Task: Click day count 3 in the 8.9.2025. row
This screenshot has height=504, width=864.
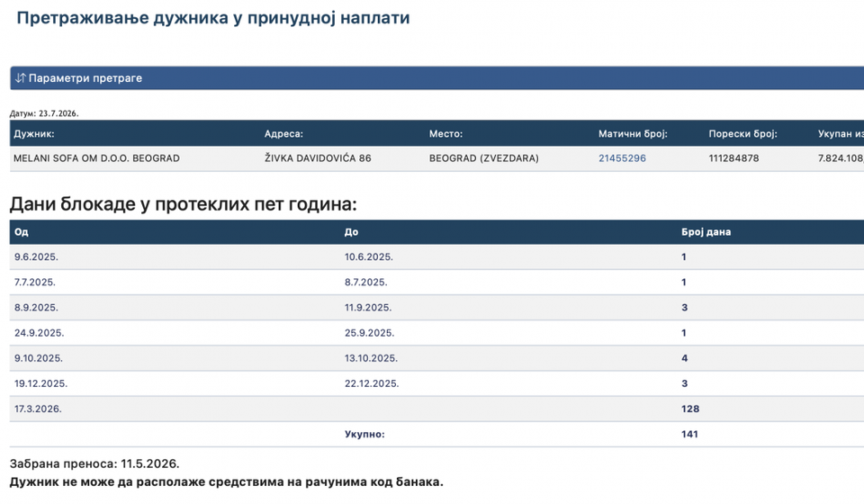Action: click(x=684, y=308)
